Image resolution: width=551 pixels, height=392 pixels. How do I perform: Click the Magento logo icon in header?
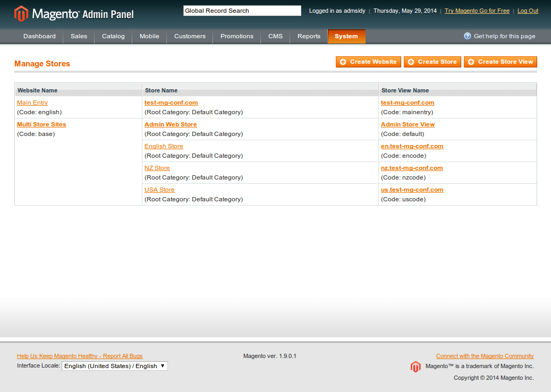(21, 14)
